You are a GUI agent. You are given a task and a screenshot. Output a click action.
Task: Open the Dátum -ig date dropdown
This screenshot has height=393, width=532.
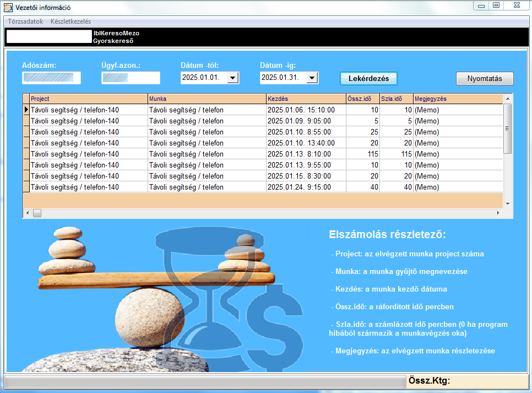tap(312, 78)
